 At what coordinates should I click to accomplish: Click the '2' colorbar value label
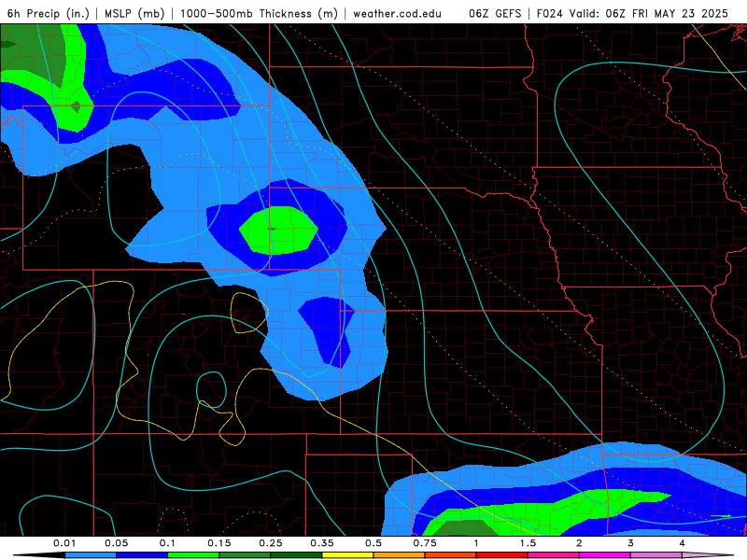point(579,543)
